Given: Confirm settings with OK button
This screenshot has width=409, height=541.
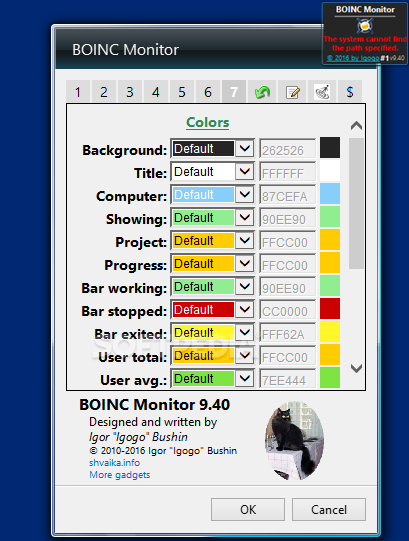Looking at the screenshot, I should (x=248, y=509).
